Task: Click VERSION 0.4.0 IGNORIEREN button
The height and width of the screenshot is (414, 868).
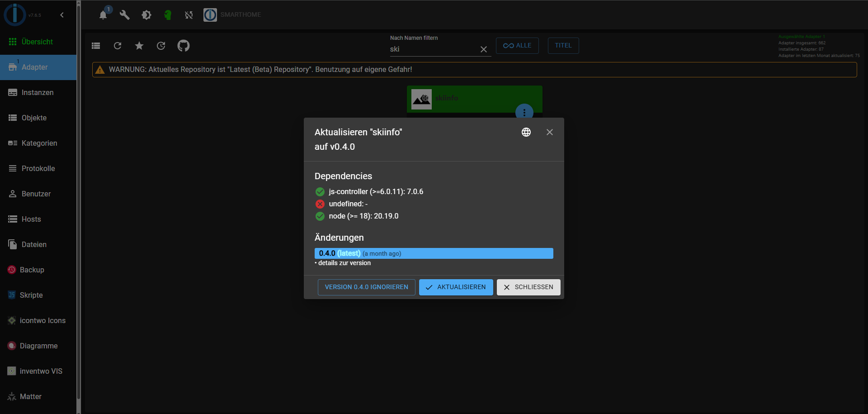Action: click(x=366, y=287)
